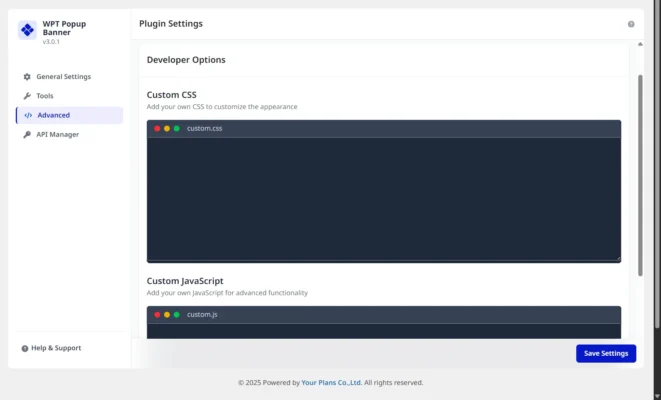Click the Save Settings button

pyautogui.click(x=606, y=354)
